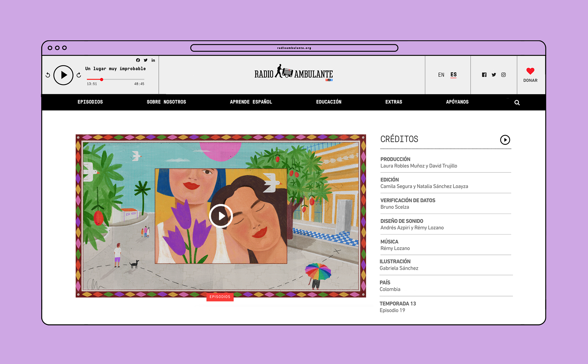The image size is (588, 364).
Task: Skip forward with the forward arrow icon
Action: 79,75
